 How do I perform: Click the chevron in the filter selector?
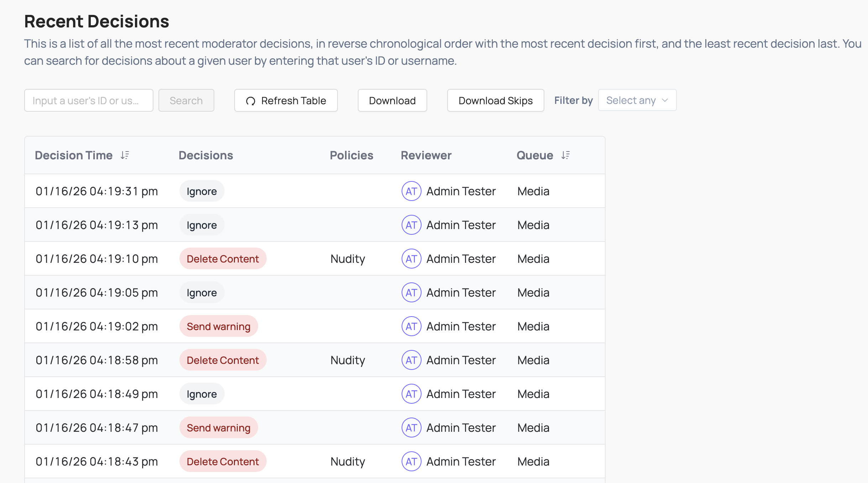click(665, 101)
